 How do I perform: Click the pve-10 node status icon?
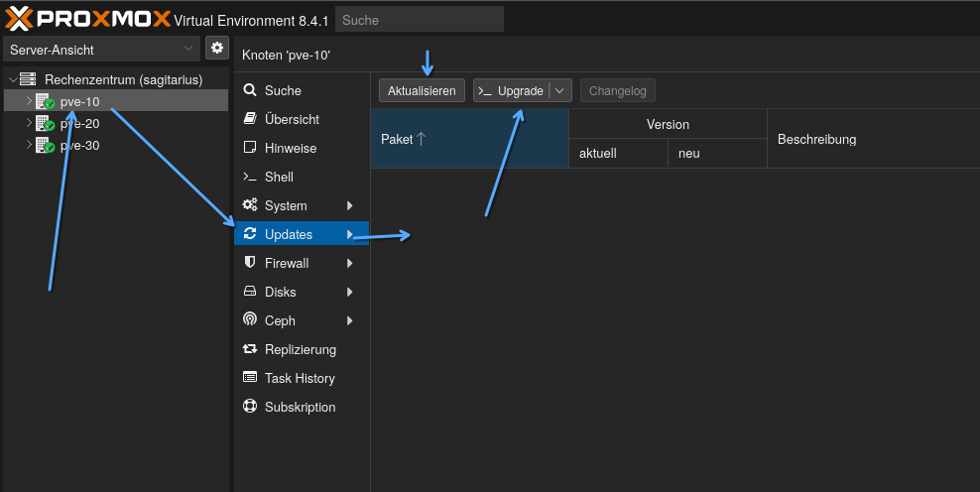[x=45, y=101]
